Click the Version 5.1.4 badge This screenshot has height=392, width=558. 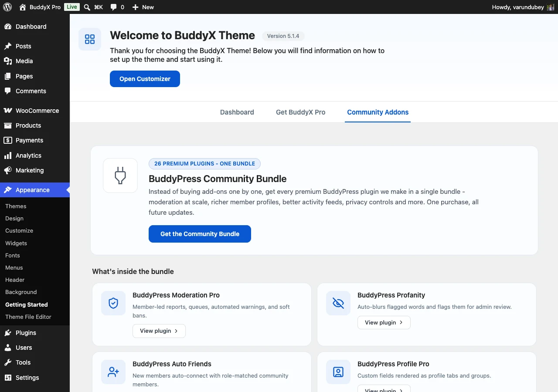pos(283,36)
